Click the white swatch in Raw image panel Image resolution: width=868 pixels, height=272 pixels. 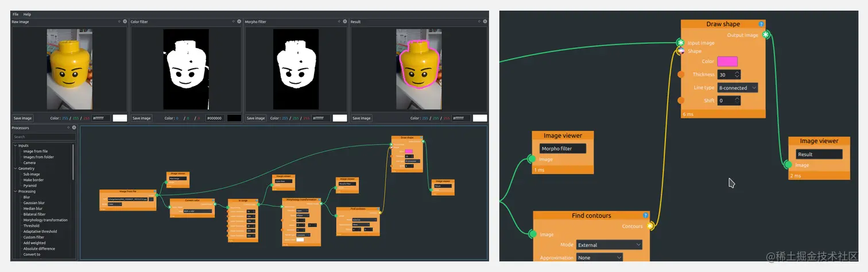(x=120, y=118)
